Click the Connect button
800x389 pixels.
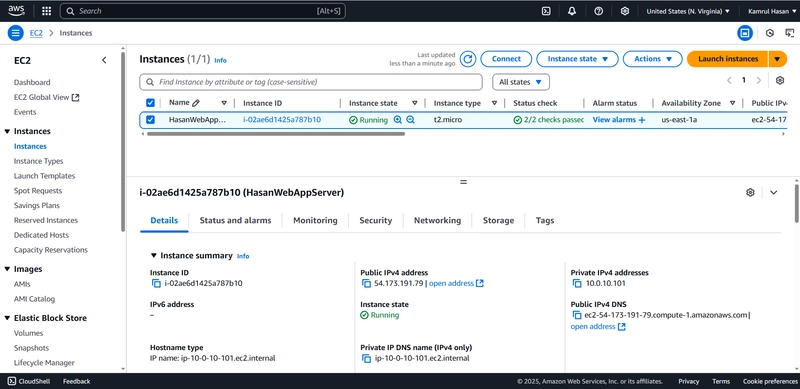(506, 59)
